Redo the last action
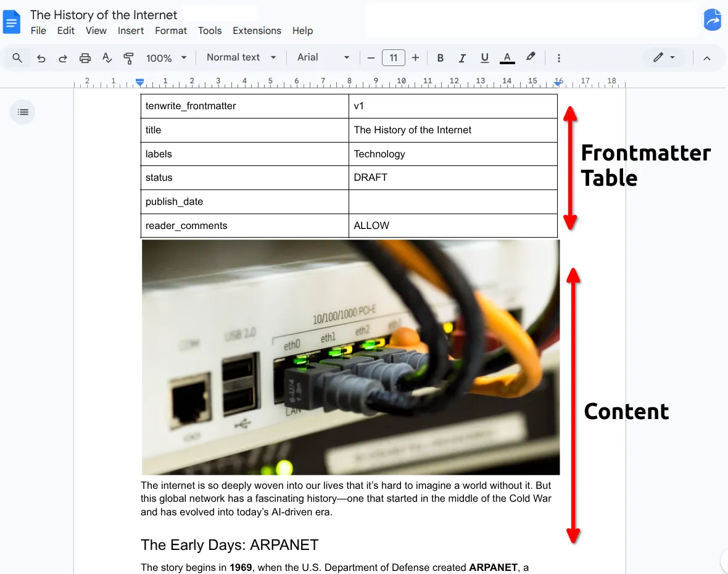Viewport: 728px width, 574px height. 62,57
